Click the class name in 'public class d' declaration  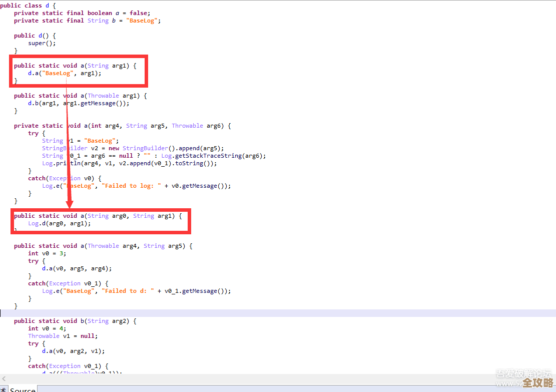[47, 6]
